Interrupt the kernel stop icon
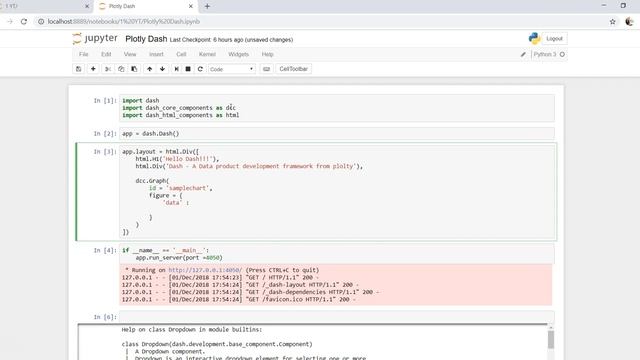The height and width of the screenshot is (360, 640). tap(188, 69)
